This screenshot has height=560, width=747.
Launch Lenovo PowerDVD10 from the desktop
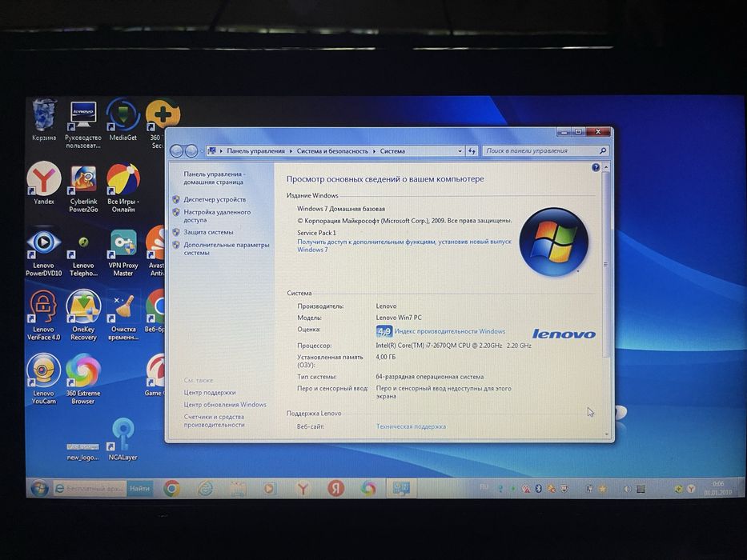pos(44,252)
